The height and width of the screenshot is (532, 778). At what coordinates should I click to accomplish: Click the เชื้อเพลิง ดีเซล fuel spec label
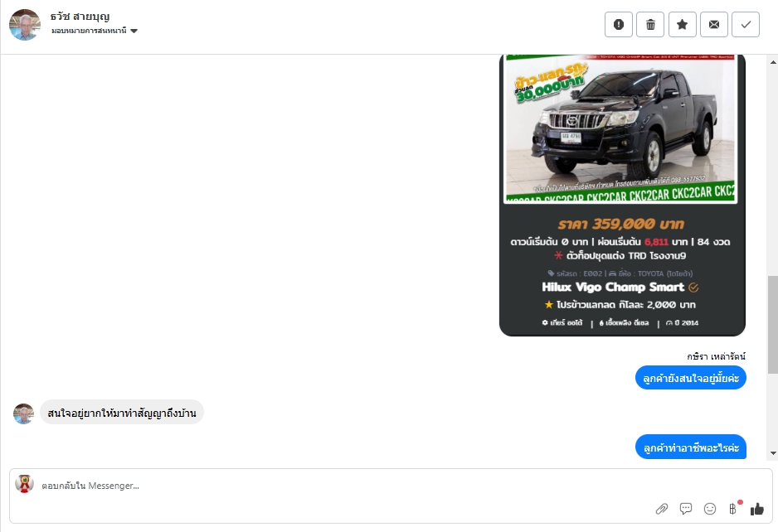pyautogui.click(x=624, y=323)
